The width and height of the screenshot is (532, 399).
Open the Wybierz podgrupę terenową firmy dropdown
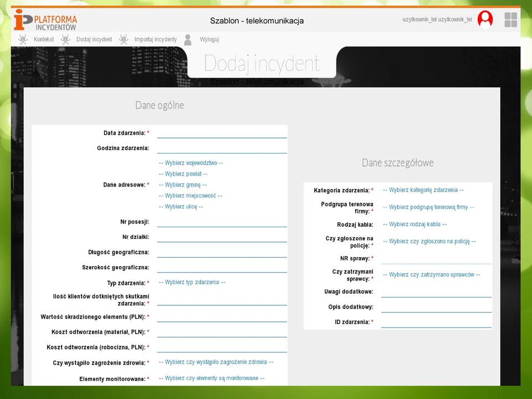tap(428, 207)
